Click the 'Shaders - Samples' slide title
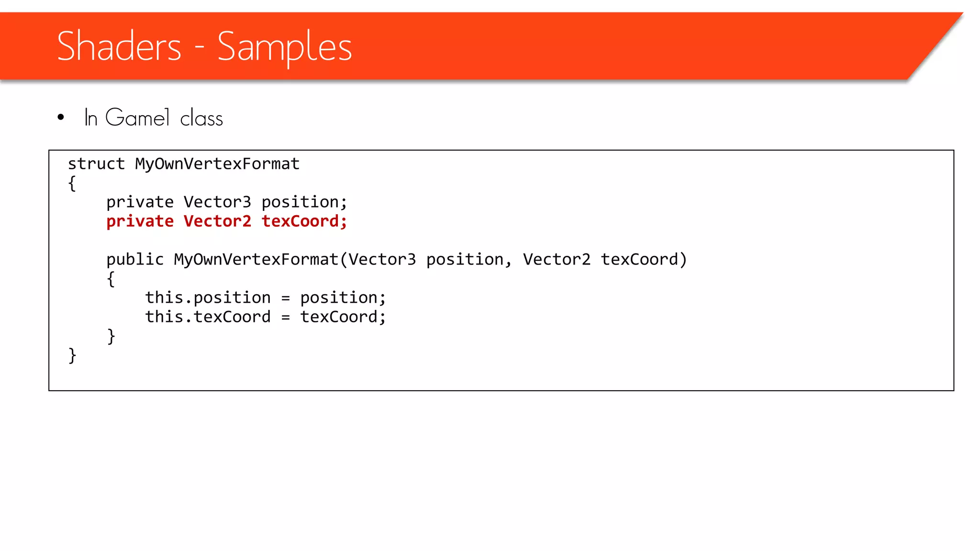This screenshot has width=980, height=551. click(x=204, y=46)
